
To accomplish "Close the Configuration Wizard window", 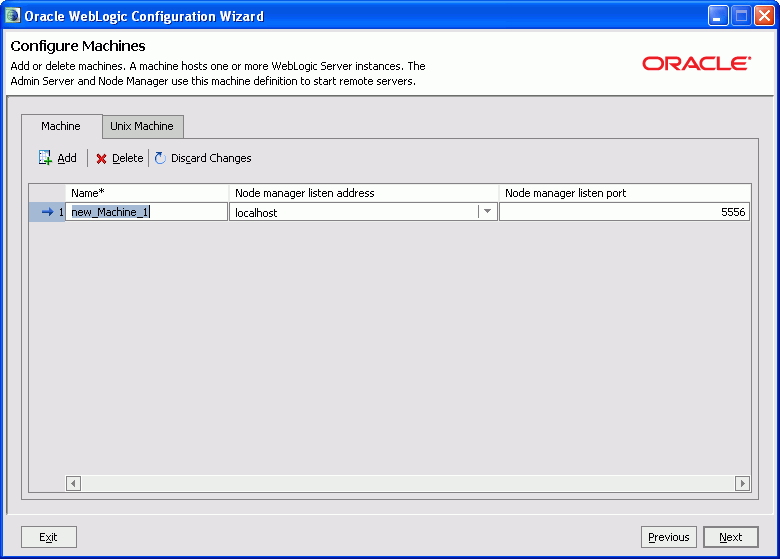I will 765,15.
